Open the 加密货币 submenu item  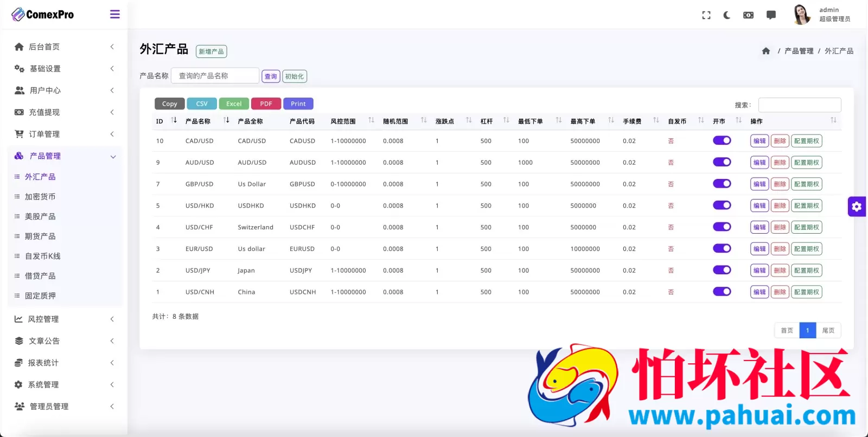coord(40,196)
